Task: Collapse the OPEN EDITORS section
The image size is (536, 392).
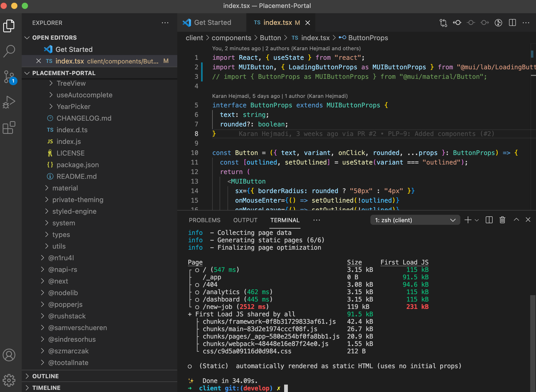Action: tap(27, 38)
